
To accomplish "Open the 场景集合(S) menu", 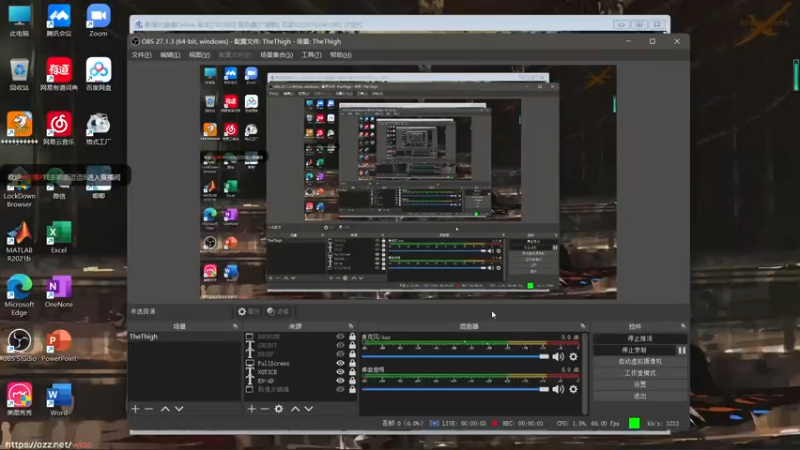I will 277,55.
